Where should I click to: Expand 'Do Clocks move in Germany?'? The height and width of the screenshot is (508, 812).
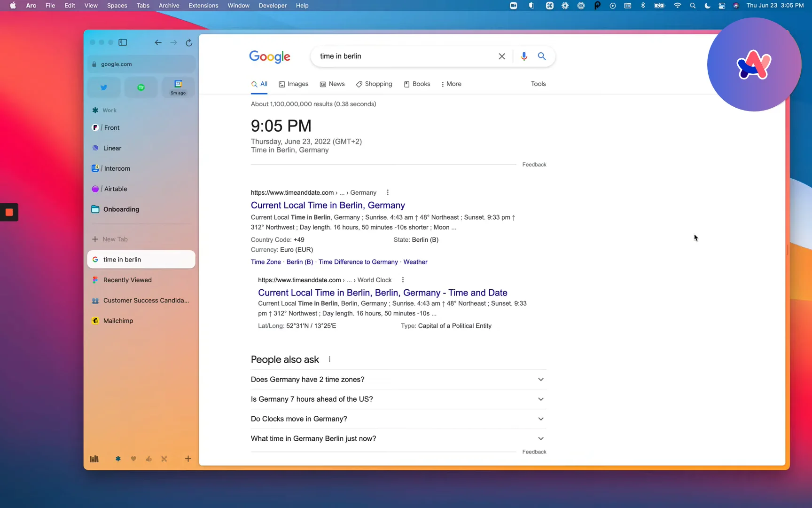click(398, 419)
